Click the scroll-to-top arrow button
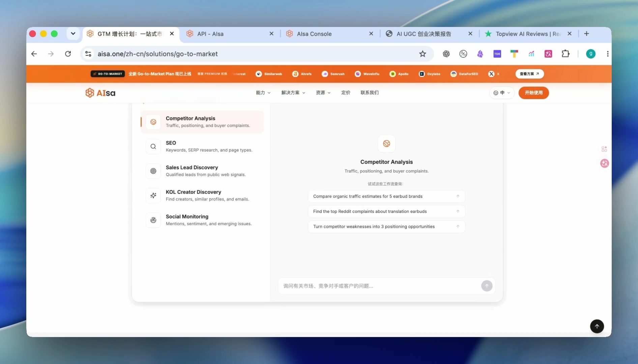This screenshot has height=364, width=638. 597,326
